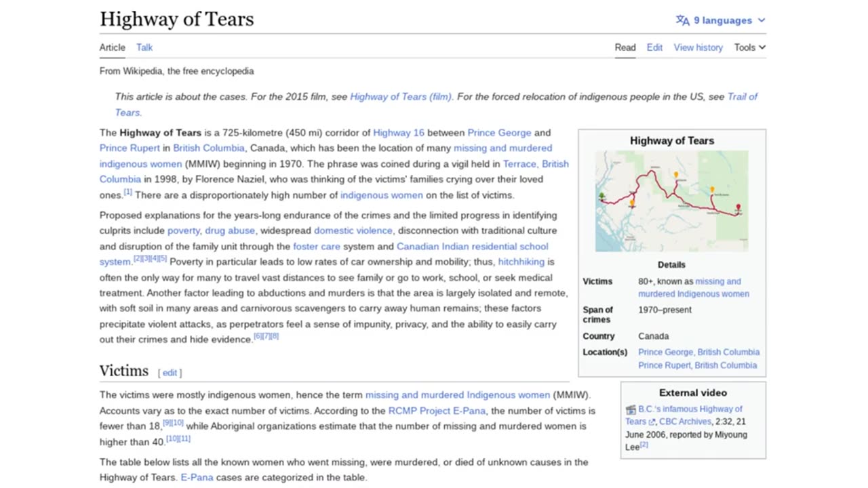Screen dimensions: 868x488
Task: Follow the Highway of Tears (film) link
Action: [402, 97]
